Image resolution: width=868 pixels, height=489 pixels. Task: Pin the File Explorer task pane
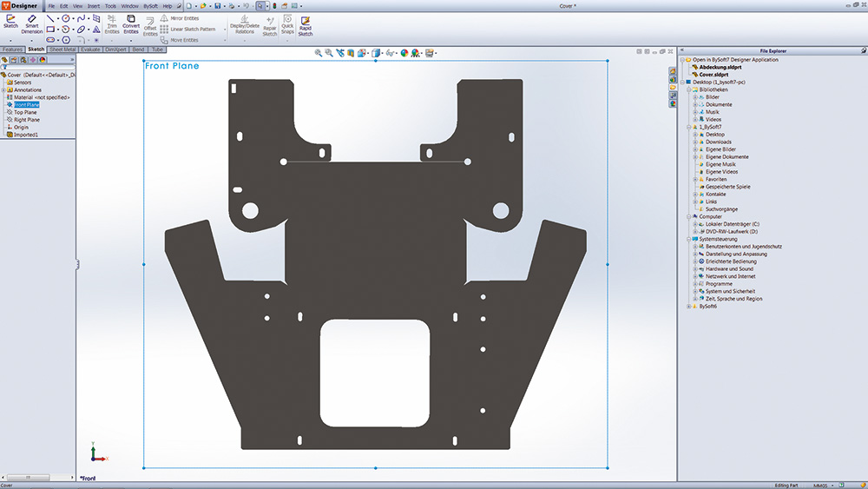coord(863,50)
